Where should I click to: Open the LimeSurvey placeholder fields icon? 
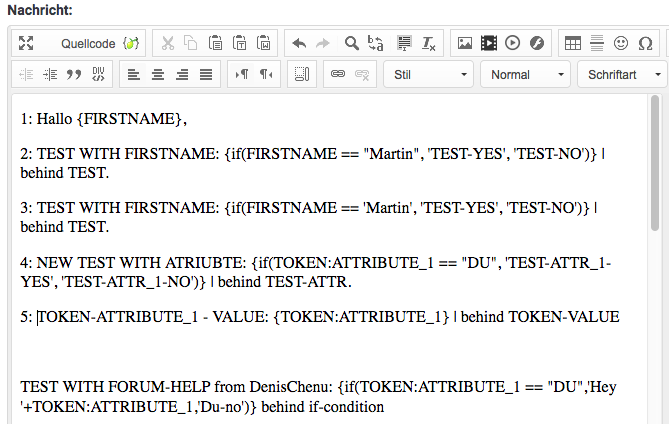(131, 43)
